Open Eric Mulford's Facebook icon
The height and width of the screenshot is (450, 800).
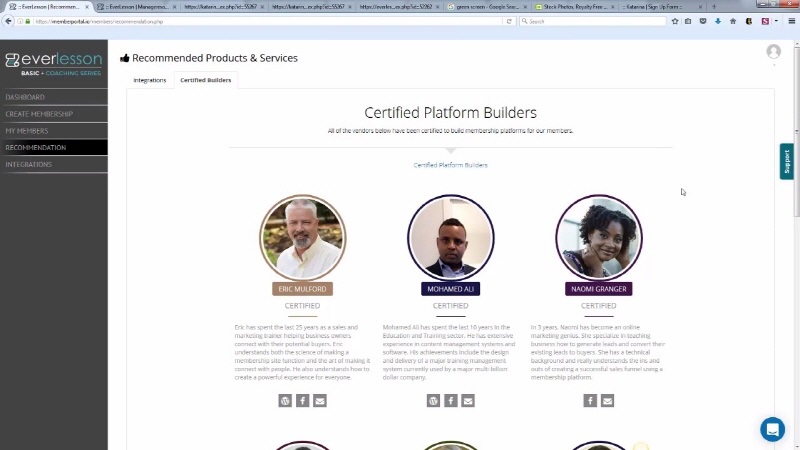tap(303, 401)
